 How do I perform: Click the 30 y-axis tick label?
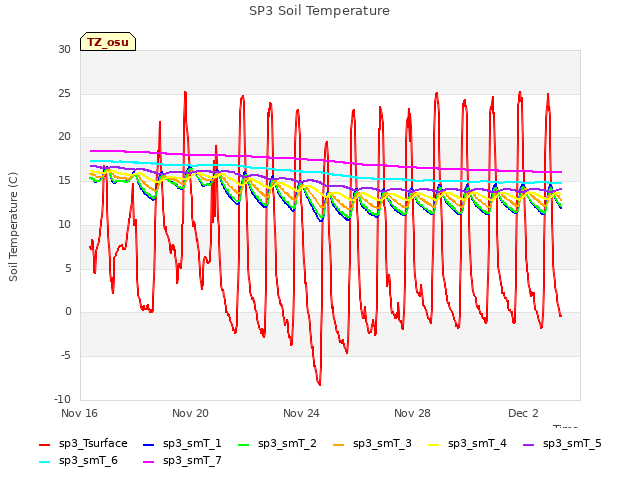coord(64,49)
